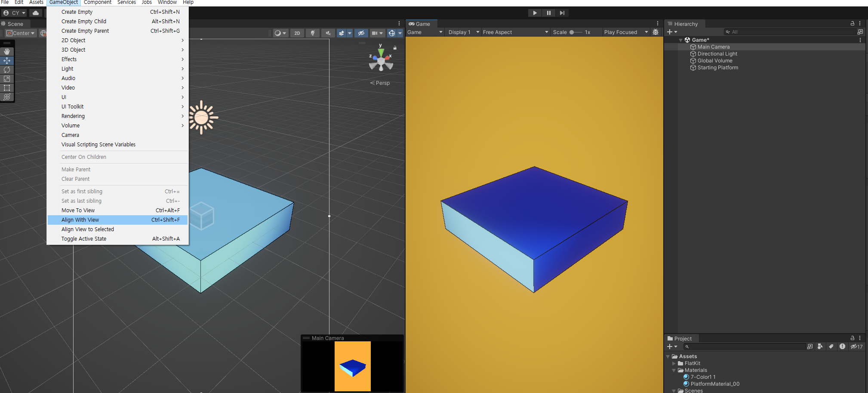Open the Free Aspect dropdown

[x=516, y=32]
